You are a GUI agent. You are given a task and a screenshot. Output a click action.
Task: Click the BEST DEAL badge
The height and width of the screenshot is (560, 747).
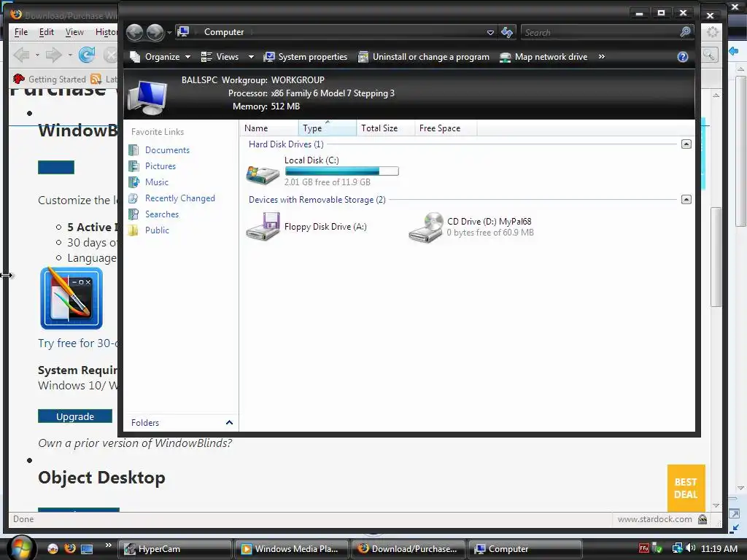(x=686, y=488)
